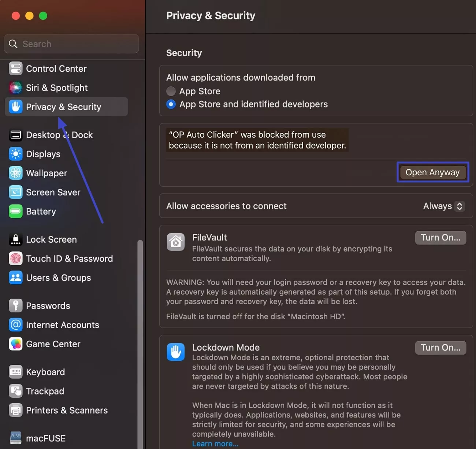Go to Users & Groups label
This screenshot has width=476, height=449.
point(59,278)
